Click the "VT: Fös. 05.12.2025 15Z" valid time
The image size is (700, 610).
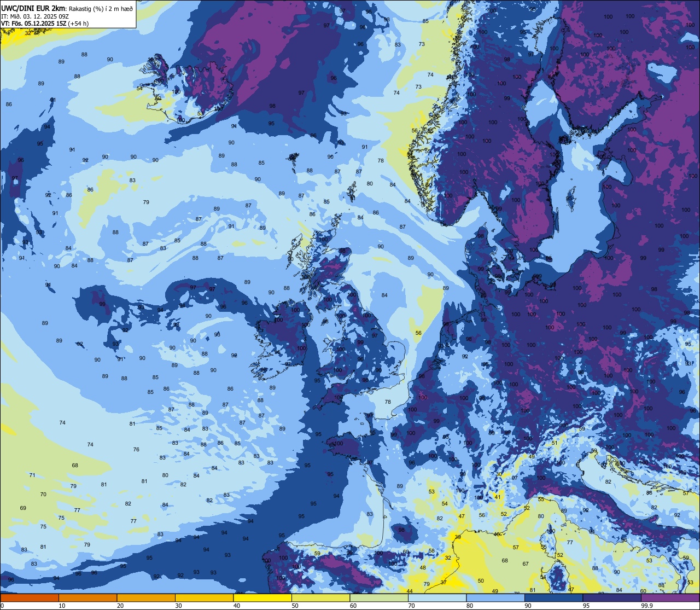click(34, 24)
